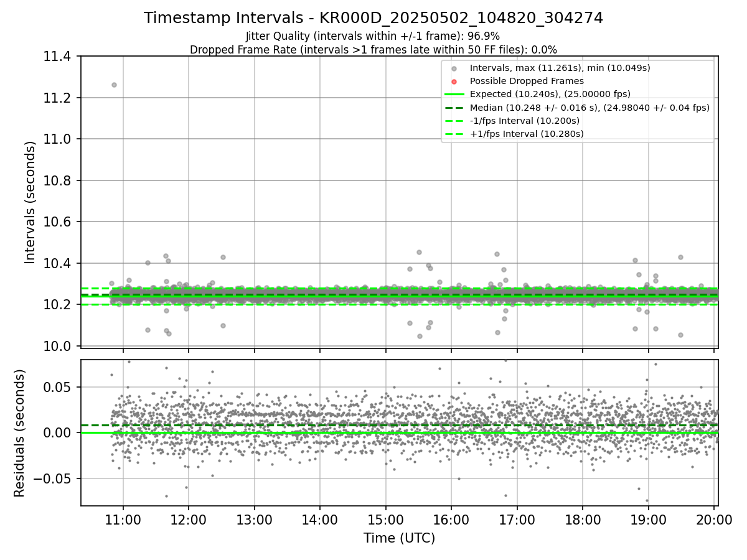This screenshot has height=560, width=747.
Task: Click the 0.05 residuals tick label
Action: (x=59, y=387)
